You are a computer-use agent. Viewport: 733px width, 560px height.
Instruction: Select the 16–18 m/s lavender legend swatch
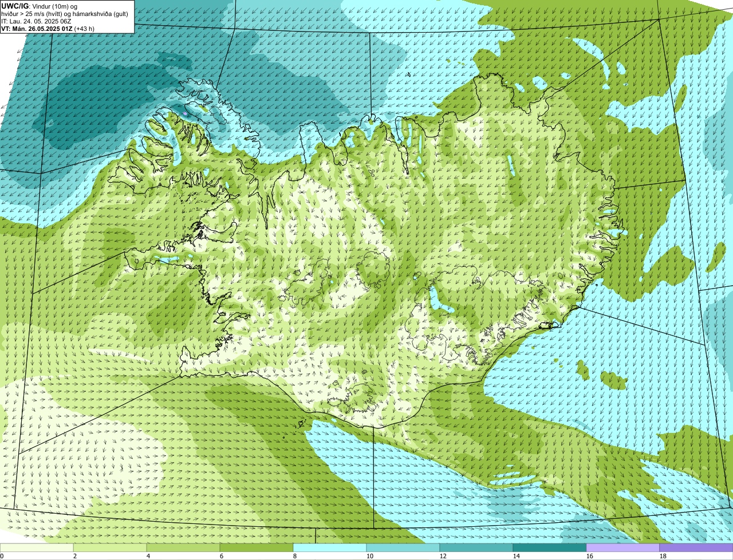[623, 547]
